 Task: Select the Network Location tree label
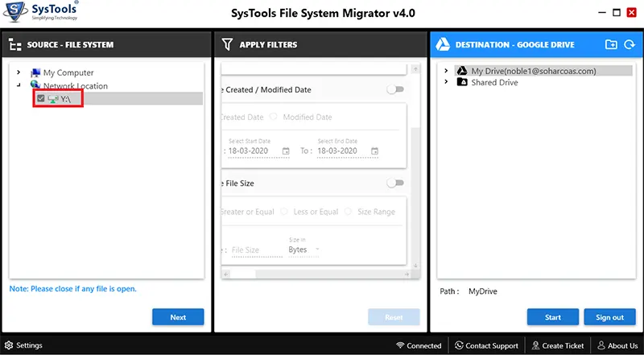click(x=76, y=86)
